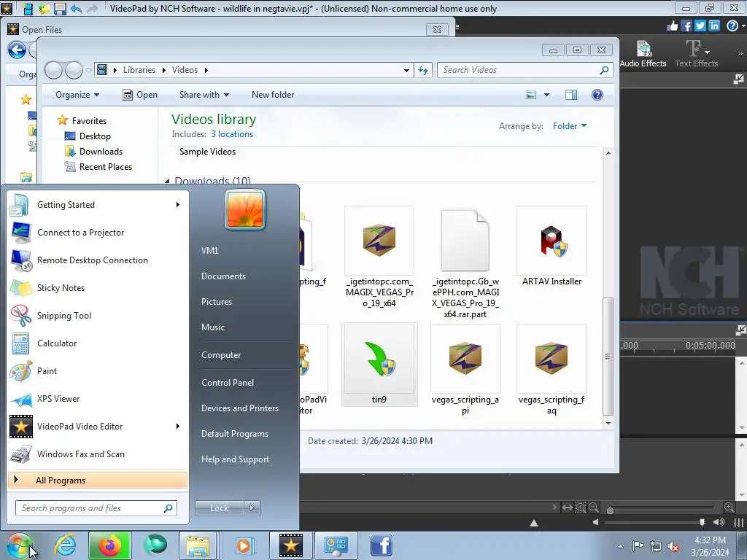This screenshot has width=747, height=560.
Task: Click the Videos library vertical scrollbar thumb
Action: point(608,356)
